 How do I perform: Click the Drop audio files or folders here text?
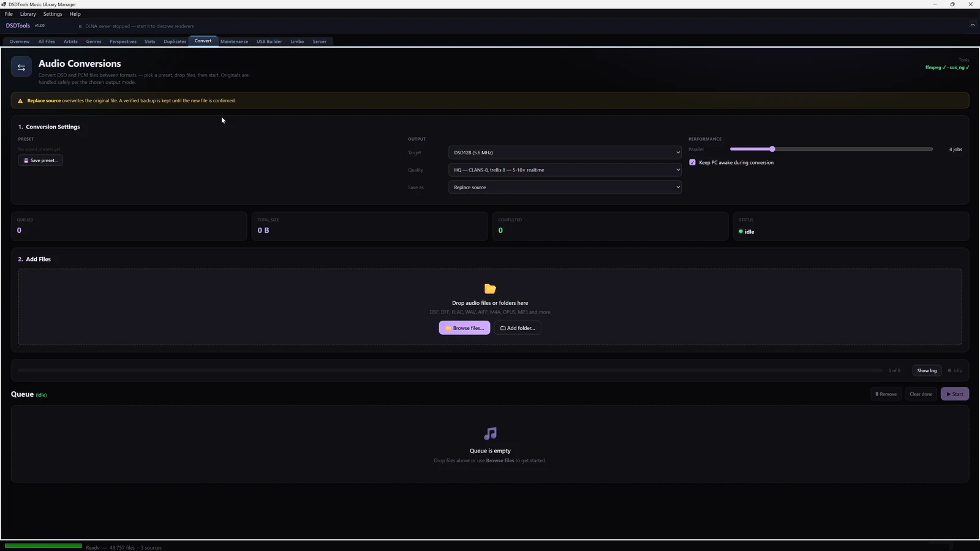click(490, 303)
